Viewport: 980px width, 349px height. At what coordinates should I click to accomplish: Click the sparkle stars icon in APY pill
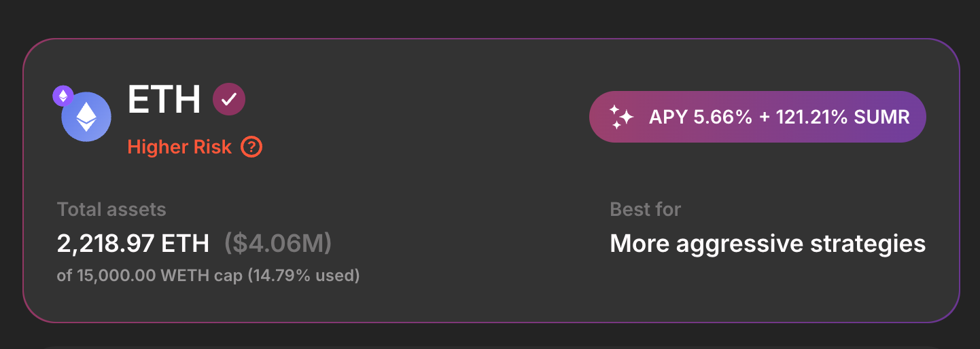tap(621, 117)
